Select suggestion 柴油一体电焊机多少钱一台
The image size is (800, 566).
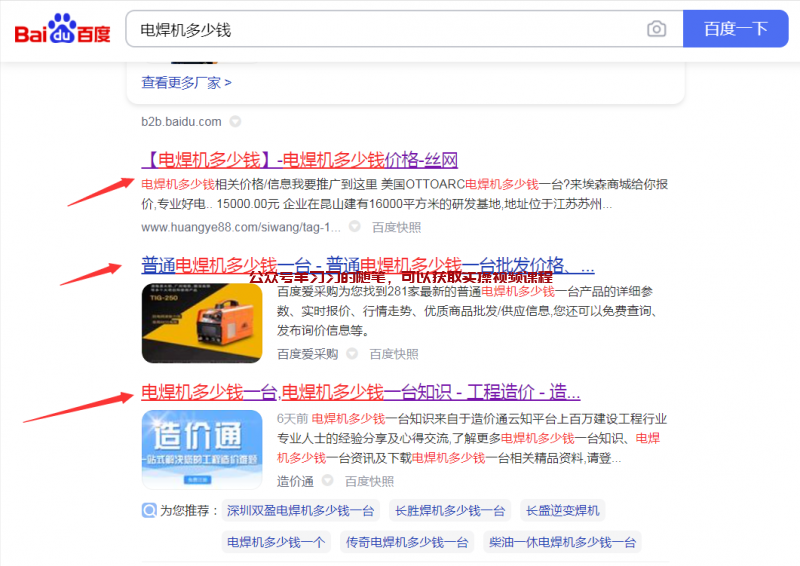click(562, 542)
